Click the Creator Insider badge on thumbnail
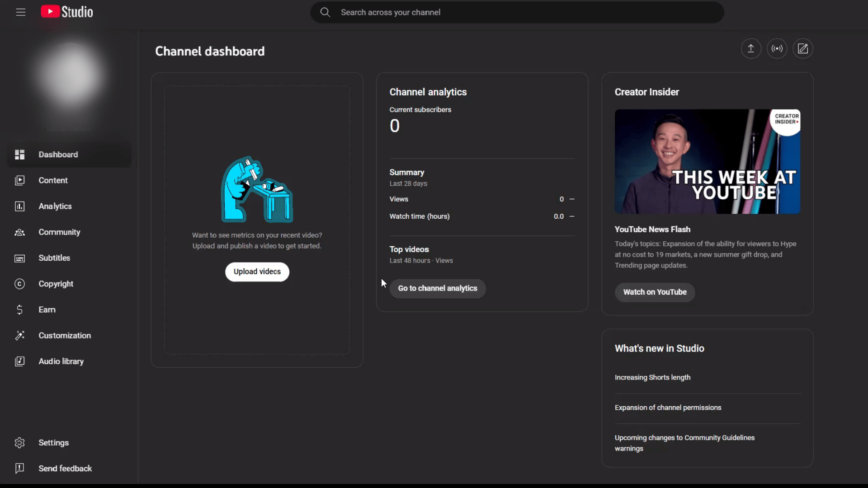This screenshot has height=488, width=868. click(786, 121)
